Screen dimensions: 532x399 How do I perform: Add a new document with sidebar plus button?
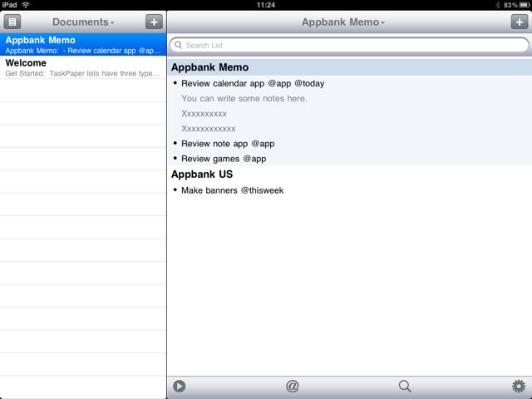click(154, 22)
